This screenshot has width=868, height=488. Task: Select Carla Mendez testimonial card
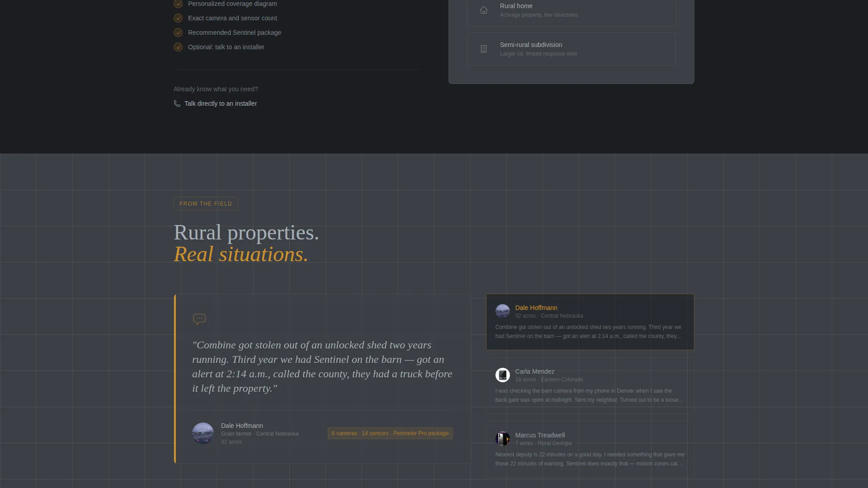[590, 385]
